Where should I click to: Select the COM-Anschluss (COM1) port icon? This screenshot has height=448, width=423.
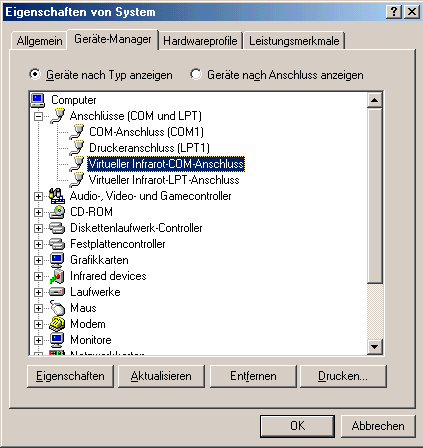pos(77,132)
